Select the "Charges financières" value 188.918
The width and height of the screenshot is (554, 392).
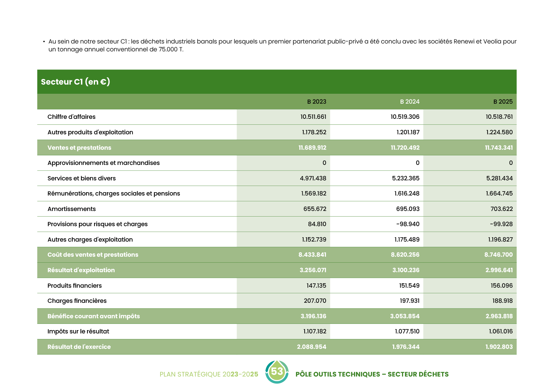pyautogui.click(x=501, y=301)
